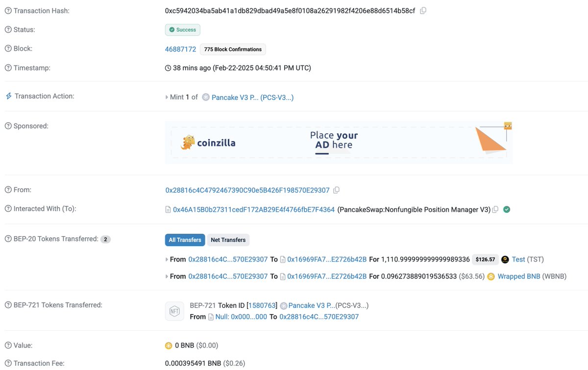Open Pancake V3 P... link in Transaction Action
The height and width of the screenshot is (370, 588).
click(253, 98)
